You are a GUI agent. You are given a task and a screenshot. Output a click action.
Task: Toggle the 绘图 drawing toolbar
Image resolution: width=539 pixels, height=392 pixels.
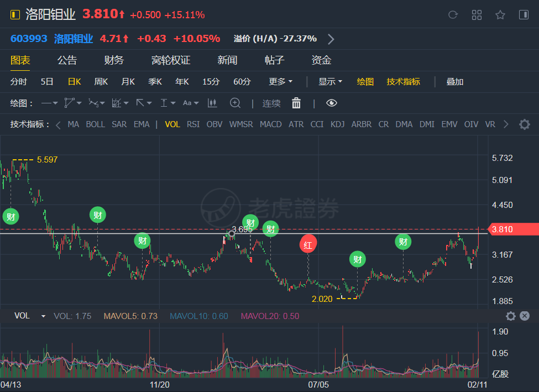pos(365,82)
